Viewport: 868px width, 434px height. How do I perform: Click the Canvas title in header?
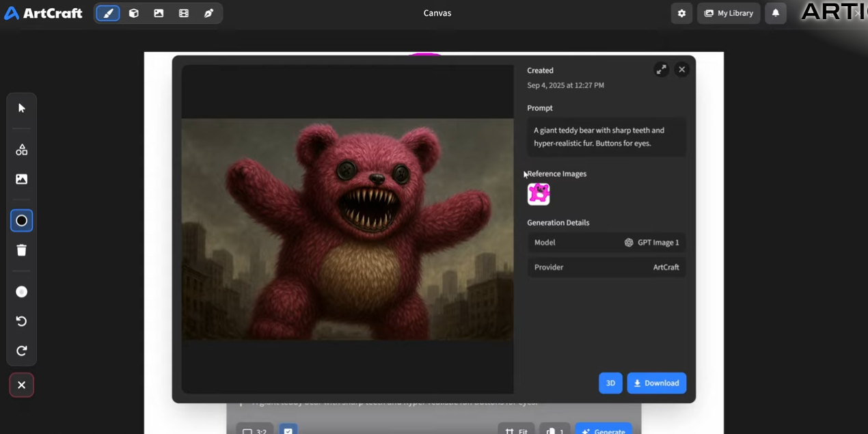[x=437, y=13]
